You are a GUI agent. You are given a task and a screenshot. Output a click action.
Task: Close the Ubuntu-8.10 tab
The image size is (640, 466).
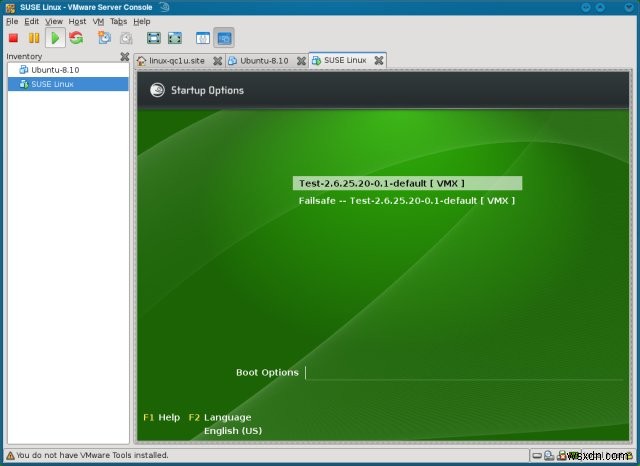pyautogui.click(x=301, y=61)
